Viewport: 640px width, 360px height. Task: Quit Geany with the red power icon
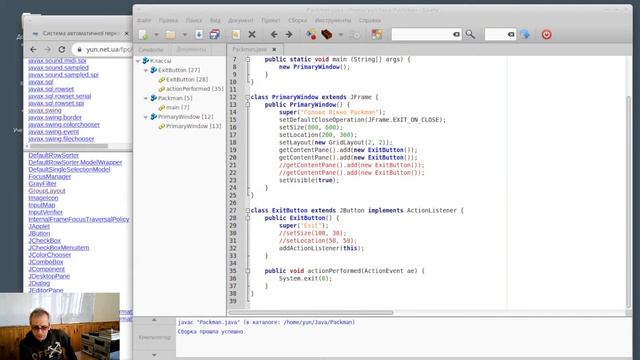tap(547, 35)
